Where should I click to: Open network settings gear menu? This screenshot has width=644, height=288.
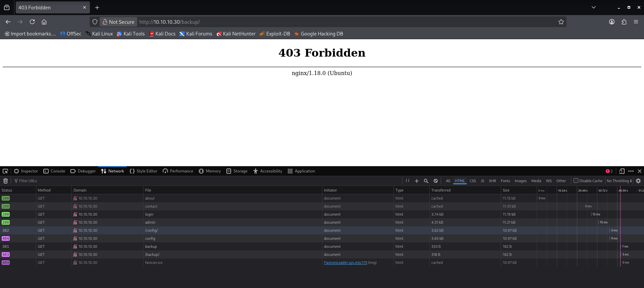638,181
